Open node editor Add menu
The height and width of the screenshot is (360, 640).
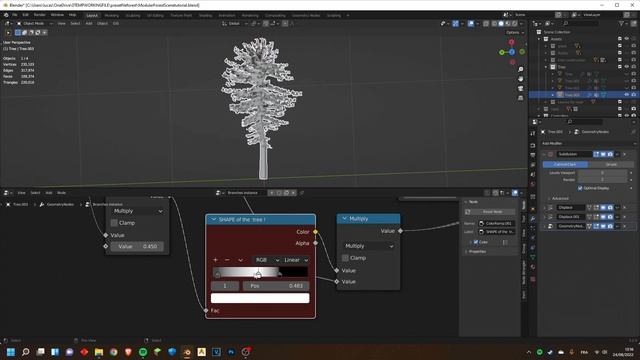coord(49,193)
